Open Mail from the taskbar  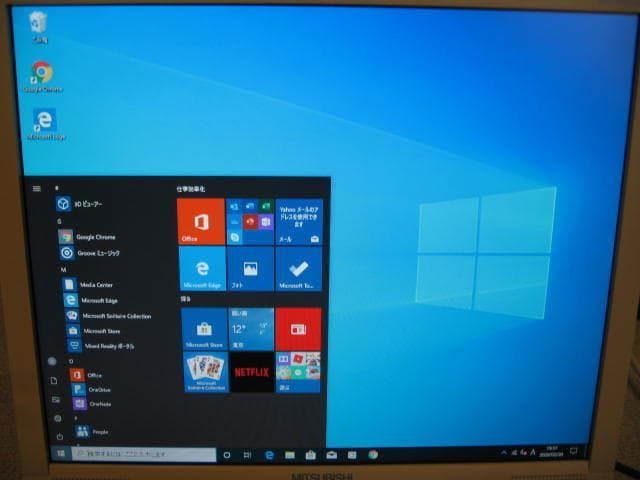point(331,455)
